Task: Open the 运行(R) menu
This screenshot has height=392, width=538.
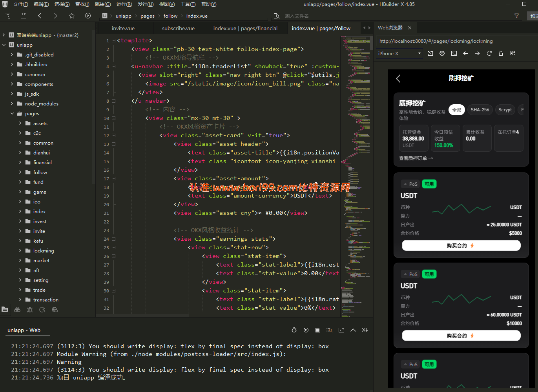Action: (124, 4)
